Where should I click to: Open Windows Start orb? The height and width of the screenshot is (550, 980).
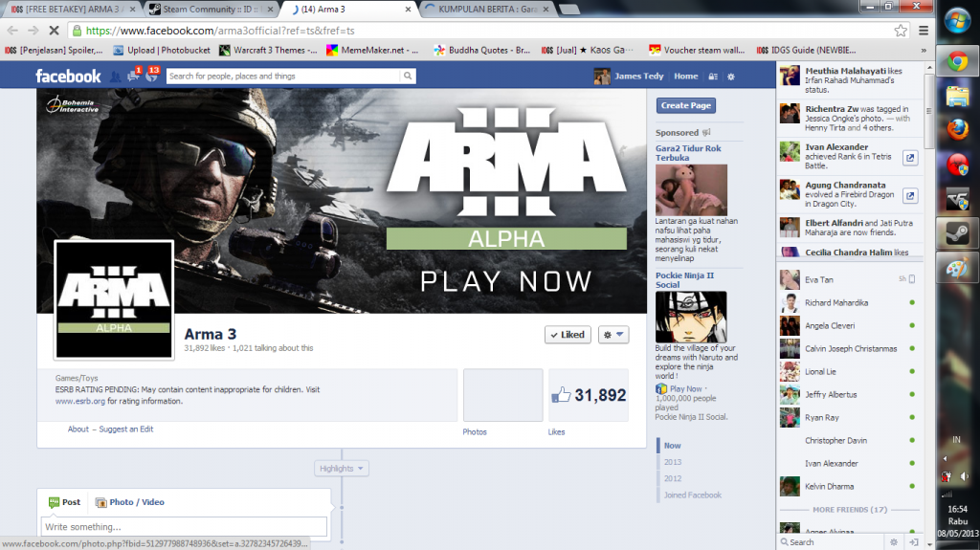tap(957, 22)
